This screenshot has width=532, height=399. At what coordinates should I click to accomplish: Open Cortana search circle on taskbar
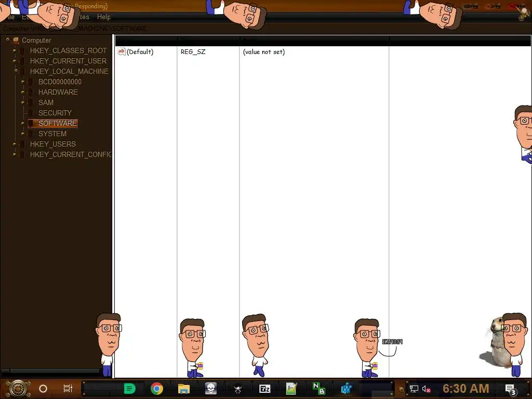click(43, 389)
